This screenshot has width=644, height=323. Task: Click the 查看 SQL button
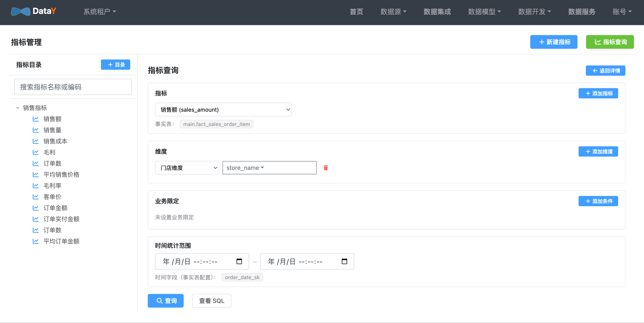coord(211,301)
